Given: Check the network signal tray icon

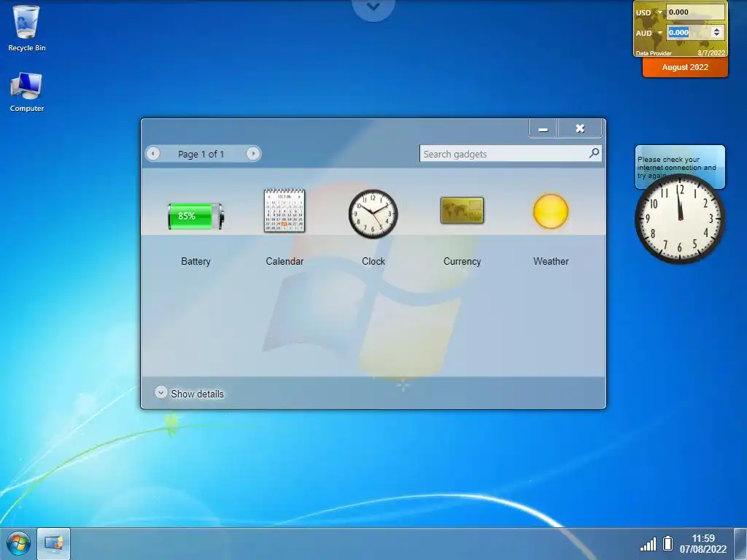Looking at the screenshot, I should 648,543.
